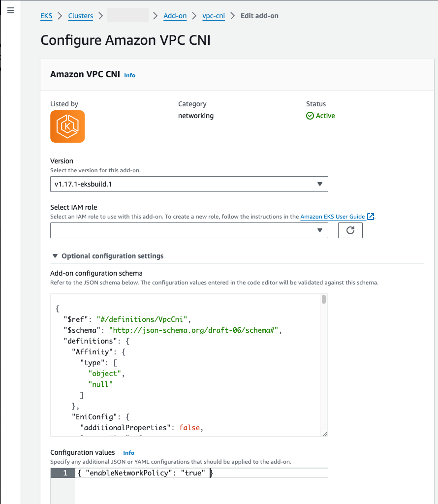438x504 pixels.
Task: Open the Amazon EKS User Guide link
Action: pos(332,217)
